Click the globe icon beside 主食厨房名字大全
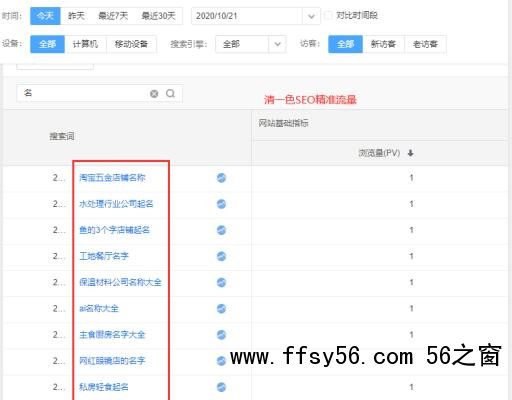The height and width of the screenshot is (400, 512). pos(221,335)
